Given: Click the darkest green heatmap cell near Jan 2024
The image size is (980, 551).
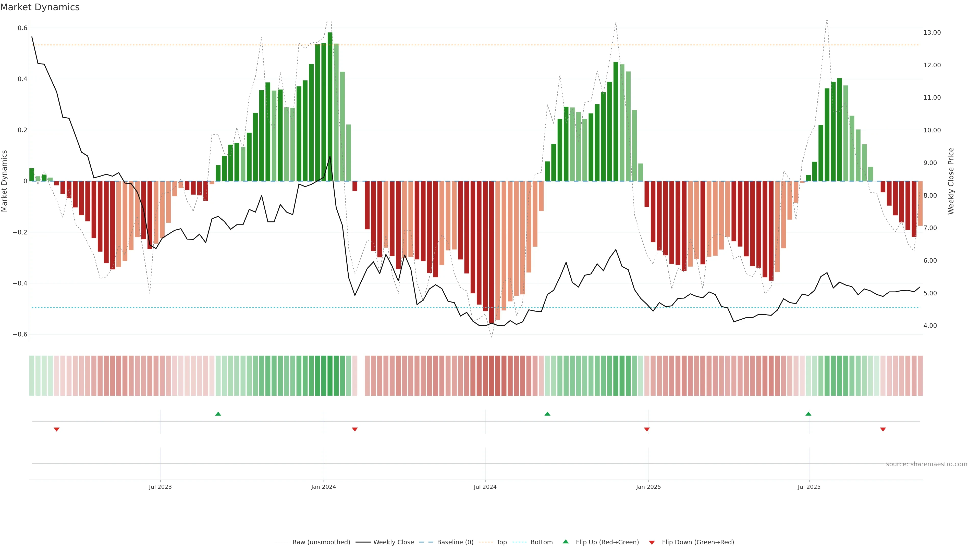Looking at the screenshot, I should pos(330,375).
